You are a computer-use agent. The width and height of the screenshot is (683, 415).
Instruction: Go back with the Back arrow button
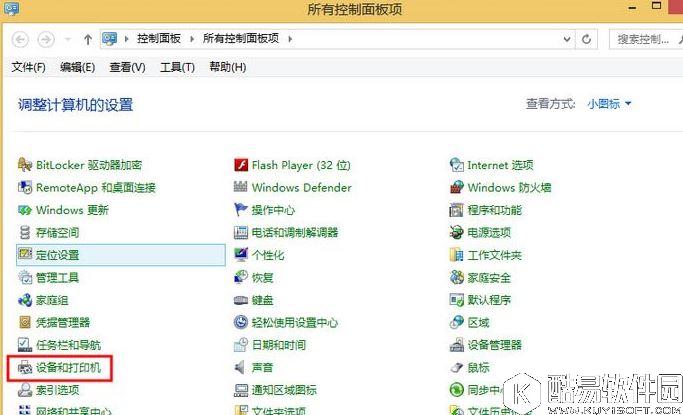20,40
